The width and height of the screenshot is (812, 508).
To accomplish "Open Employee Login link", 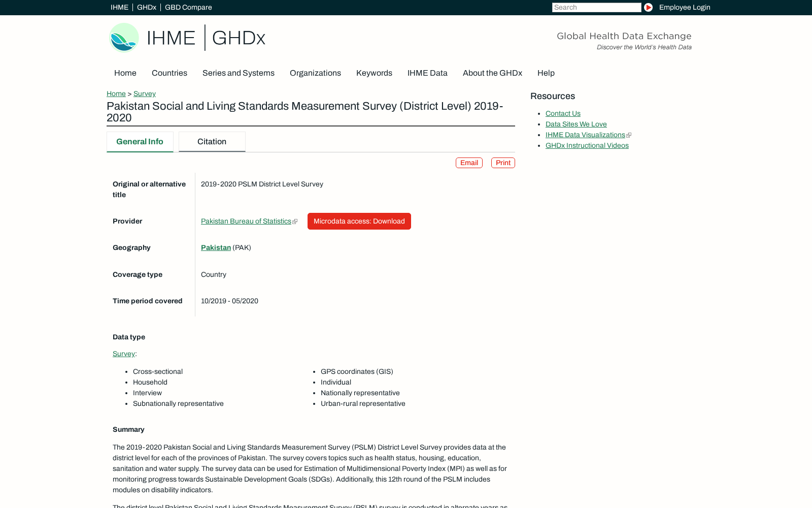I will 685,7.
